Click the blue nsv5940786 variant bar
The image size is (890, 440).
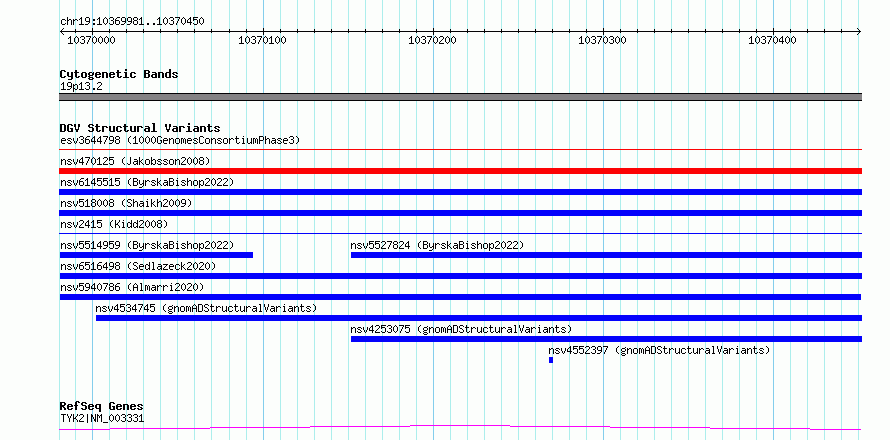(x=460, y=297)
